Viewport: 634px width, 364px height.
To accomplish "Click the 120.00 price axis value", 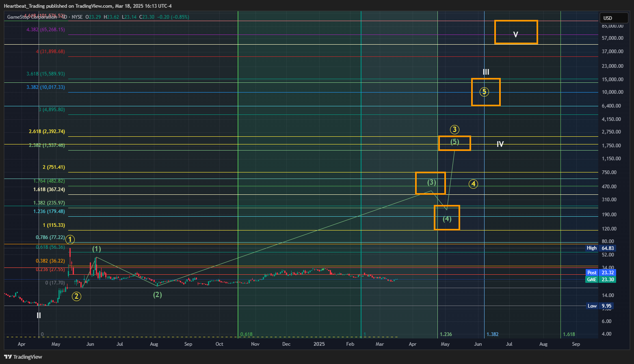I will pyautogui.click(x=609, y=229).
